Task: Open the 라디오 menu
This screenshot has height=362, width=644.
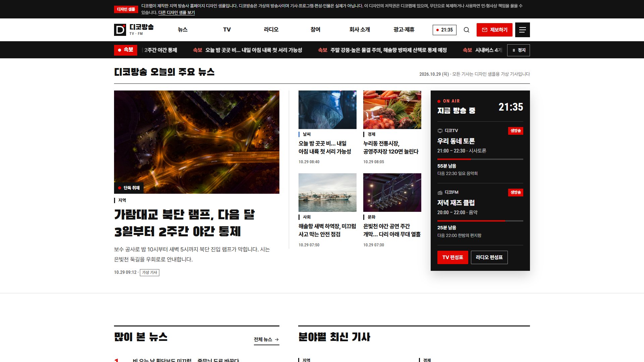Action: (271, 29)
